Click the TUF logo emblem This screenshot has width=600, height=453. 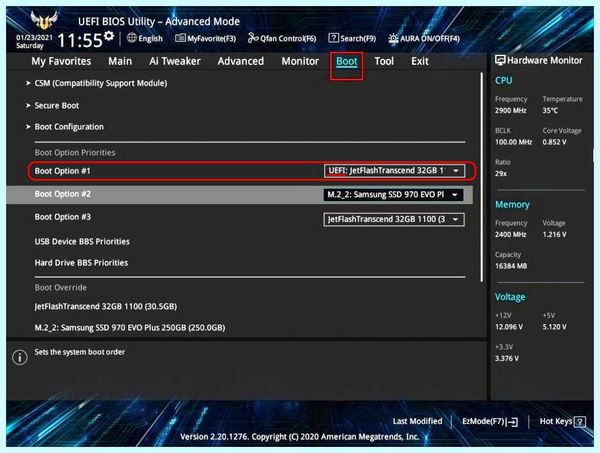point(44,20)
